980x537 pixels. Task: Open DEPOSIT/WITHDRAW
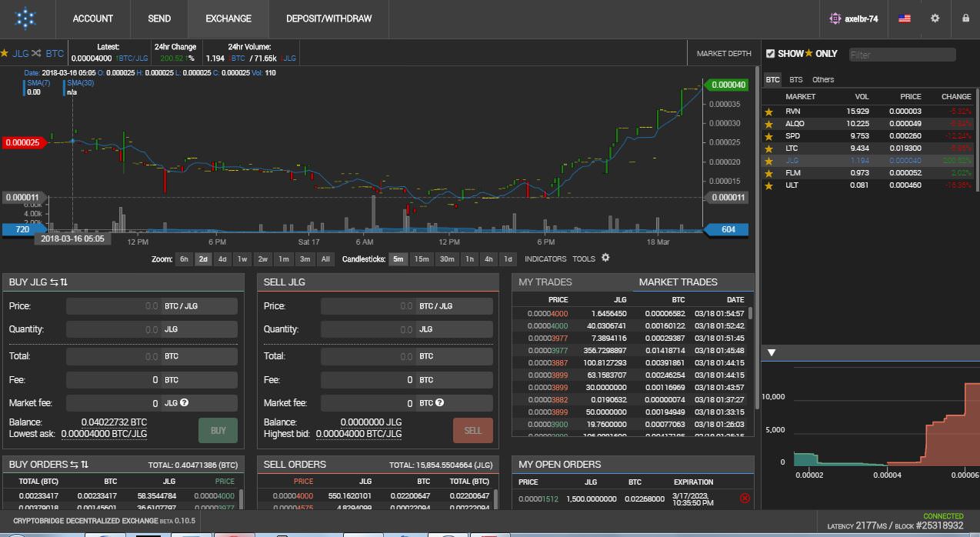[x=329, y=18]
